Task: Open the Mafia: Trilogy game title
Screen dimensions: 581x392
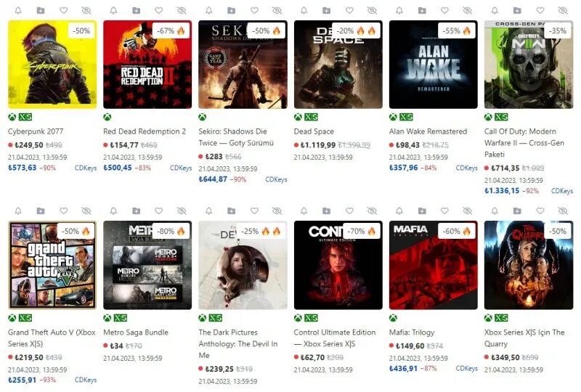Action: click(x=412, y=332)
